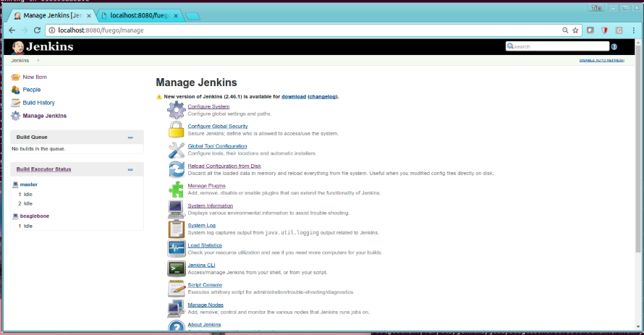This screenshot has height=335, width=644.
Task: Open the Global Tool Configuration link
Action: pos(217,145)
